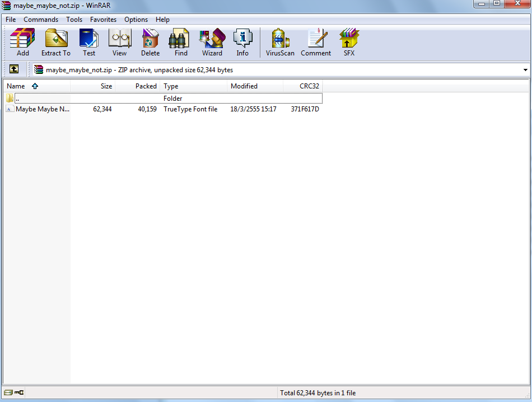This screenshot has height=402, width=532.
Task: Select the Maybe Maybe N... file name
Action: tap(43, 109)
